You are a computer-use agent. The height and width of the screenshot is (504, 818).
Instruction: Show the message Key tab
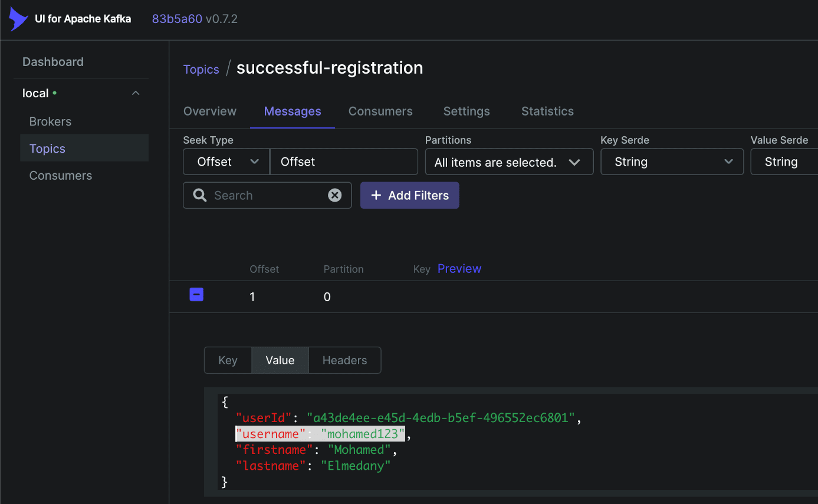pos(228,360)
